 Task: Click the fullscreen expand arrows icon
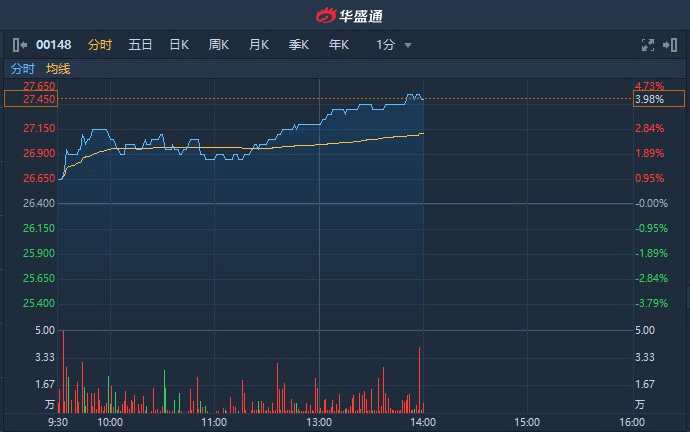point(646,45)
